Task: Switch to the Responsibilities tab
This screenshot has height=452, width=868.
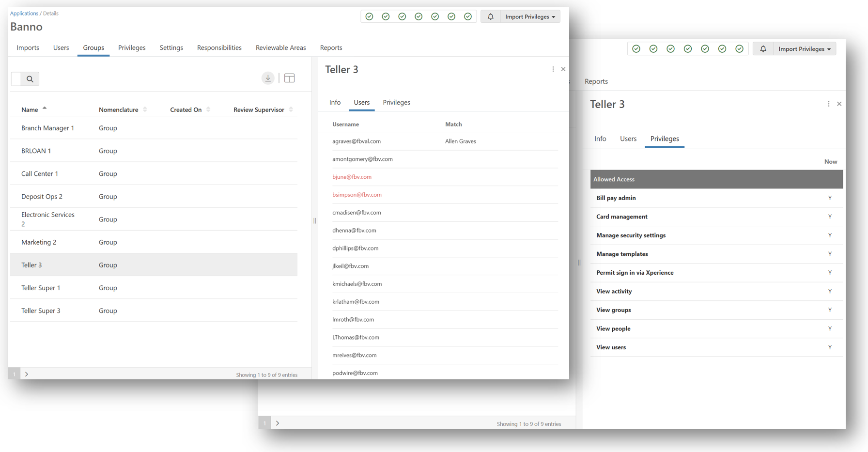Action: [x=219, y=47]
